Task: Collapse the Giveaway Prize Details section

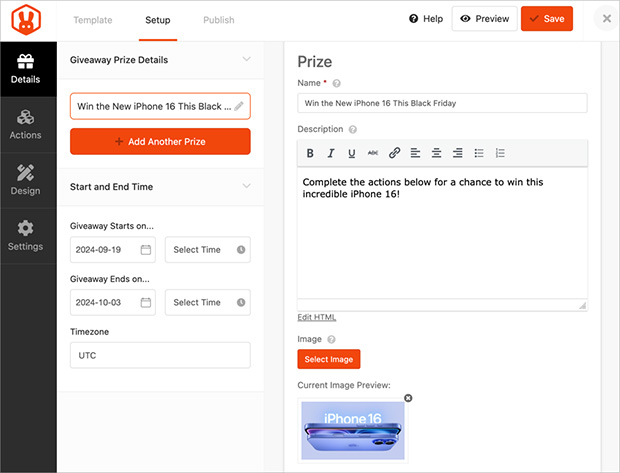Action: tap(246, 59)
